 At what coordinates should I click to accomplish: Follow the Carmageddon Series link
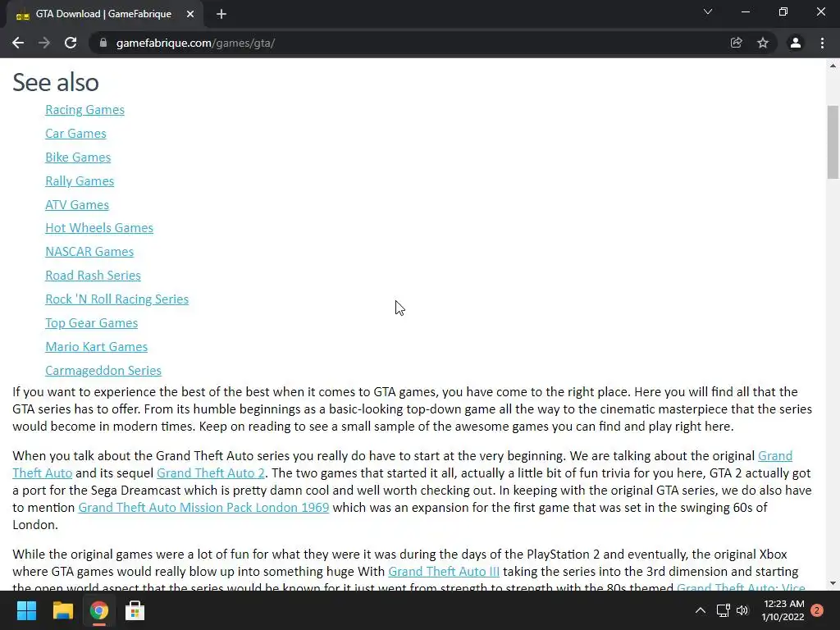point(103,370)
